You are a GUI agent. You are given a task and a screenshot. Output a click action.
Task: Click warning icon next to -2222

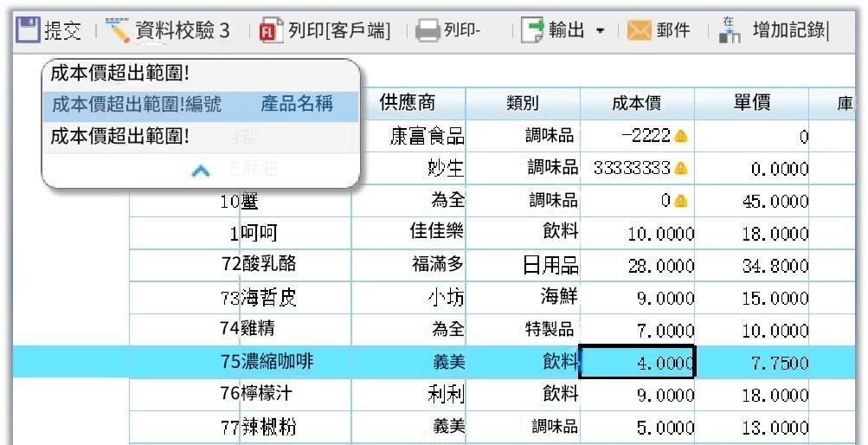(681, 136)
